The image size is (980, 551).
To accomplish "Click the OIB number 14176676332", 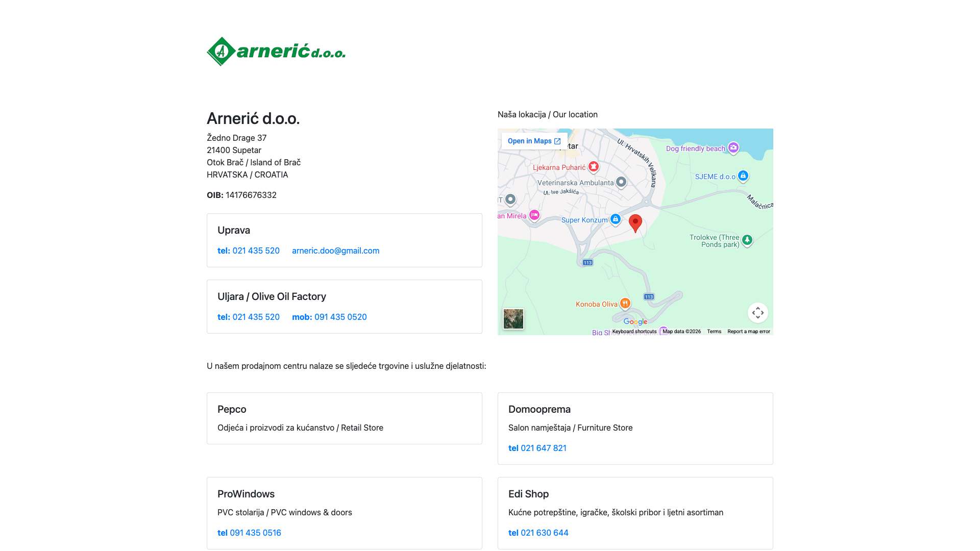I will 251,195.
